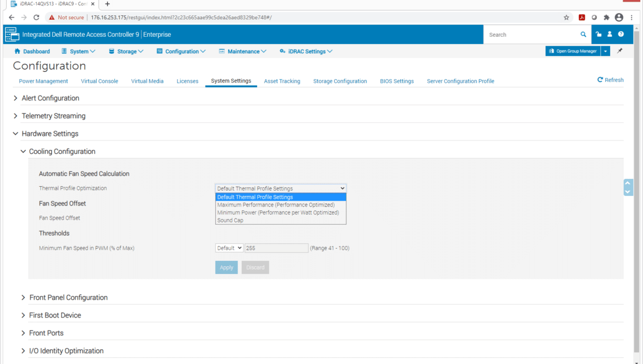Open the Configuration menu dropdown
The height and width of the screenshot is (364, 643).
click(181, 51)
